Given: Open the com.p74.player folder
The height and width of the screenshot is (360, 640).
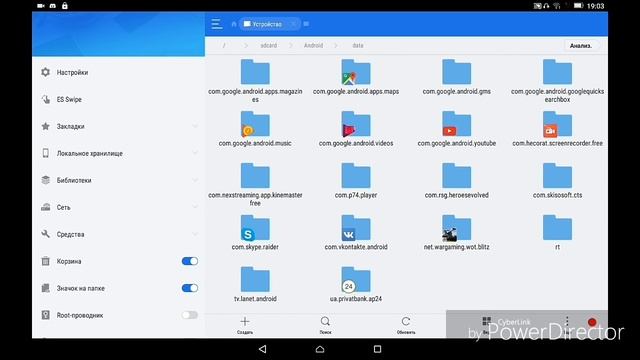Looking at the screenshot, I should click(356, 180).
